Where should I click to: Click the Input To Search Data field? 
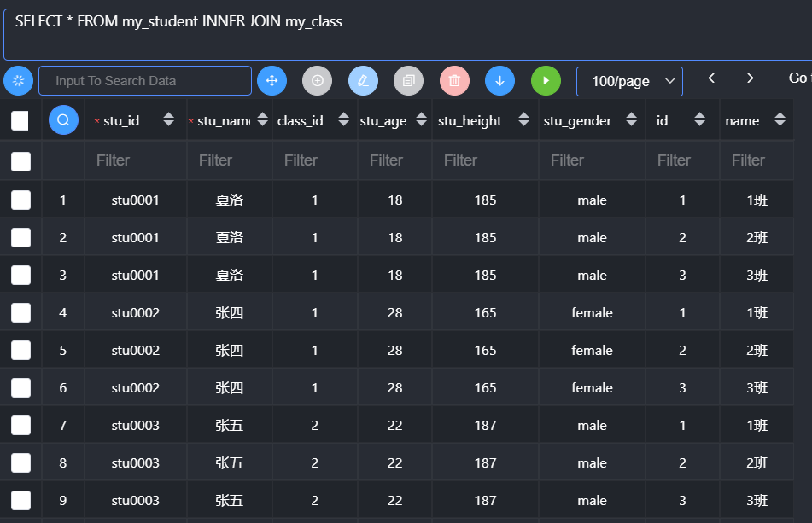(x=145, y=81)
